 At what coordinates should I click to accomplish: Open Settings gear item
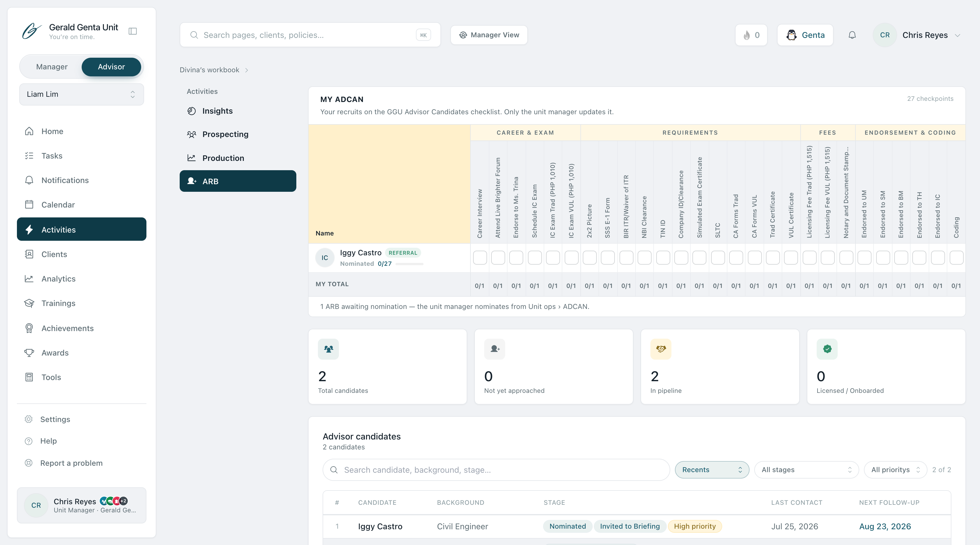(81, 419)
